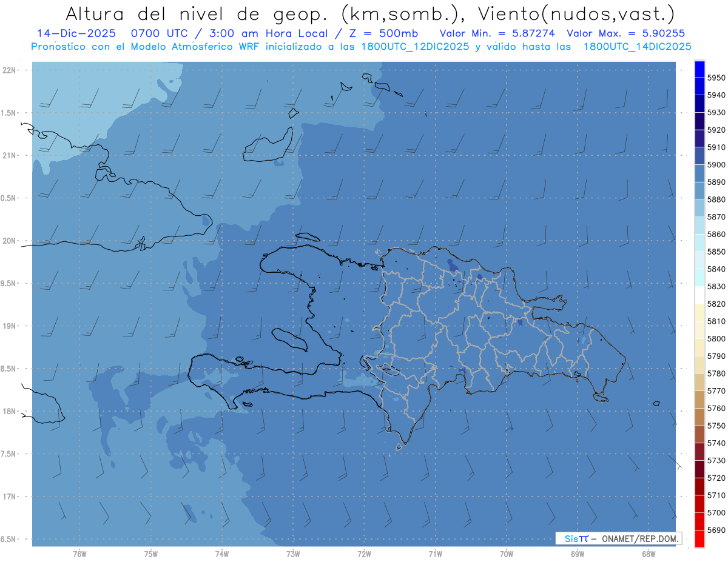The image size is (728, 562).
Task: Click the '5810' colorbar value
Action: pyautogui.click(x=716, y=321)
